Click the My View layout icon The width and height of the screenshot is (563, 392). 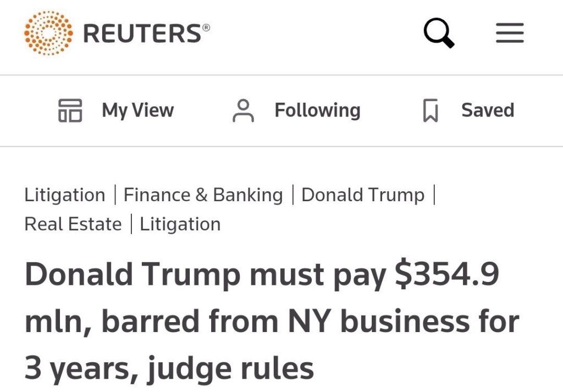tap(70, 110)
